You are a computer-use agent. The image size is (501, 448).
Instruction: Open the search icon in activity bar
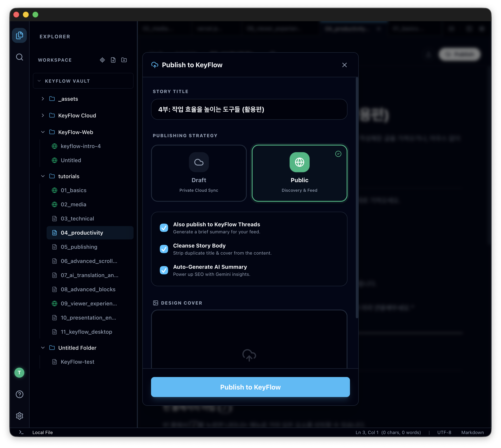click(19, 57)
